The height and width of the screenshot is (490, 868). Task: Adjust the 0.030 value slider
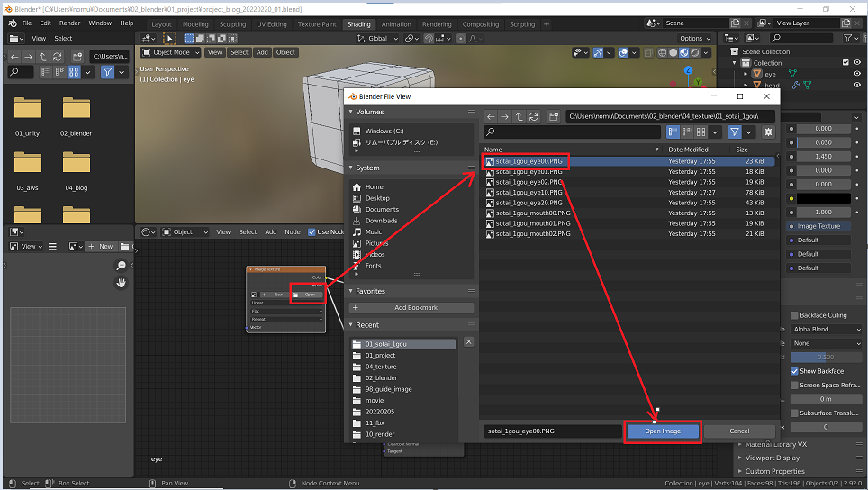pos(824,142)
